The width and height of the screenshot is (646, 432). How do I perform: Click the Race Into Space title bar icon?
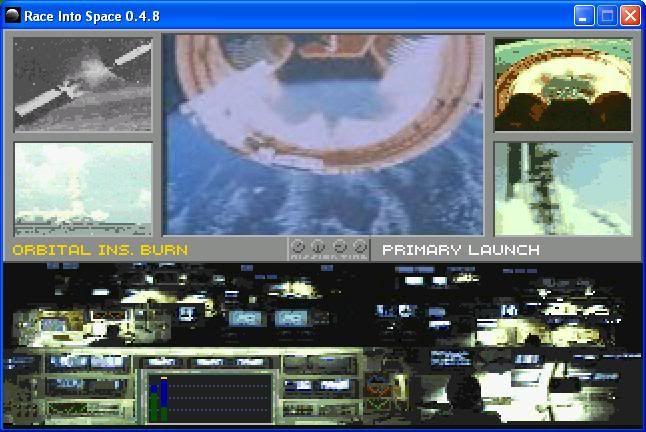[13, 16]
